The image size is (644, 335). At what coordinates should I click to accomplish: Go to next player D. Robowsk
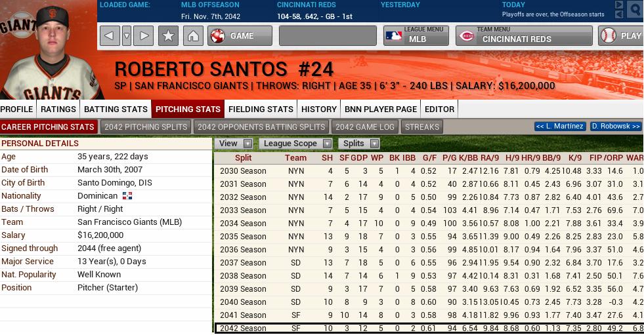click(x=616, y=127)
